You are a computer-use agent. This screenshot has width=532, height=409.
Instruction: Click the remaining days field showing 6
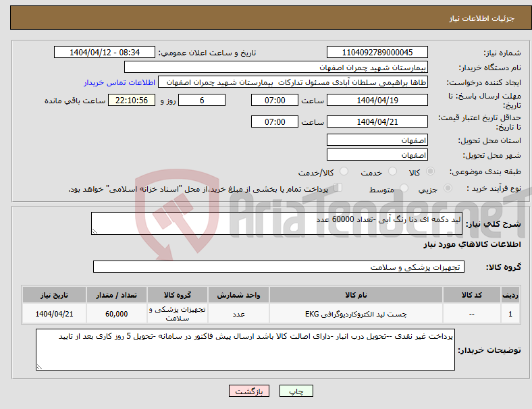pos(202,101)
